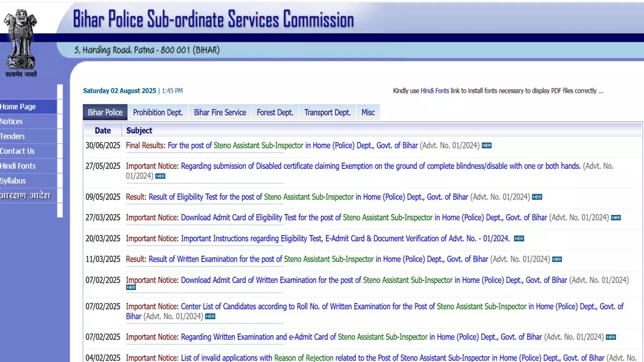The height and width of the screenshot is (362, 644).
Task: Open Syllabus in sidebar menu
Action: (x=28, y=181)
